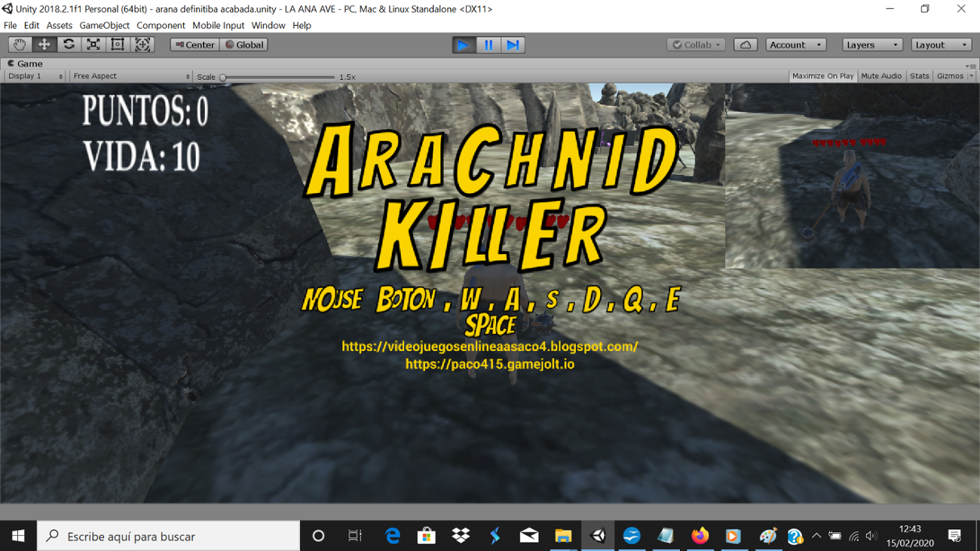
Task: Open the Gizmos options
Action: coord(951,75)
